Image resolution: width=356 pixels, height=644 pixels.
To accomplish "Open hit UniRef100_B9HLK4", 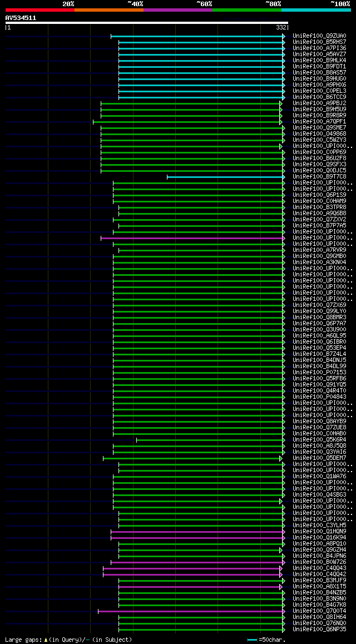I will click(x=319, y=61).
